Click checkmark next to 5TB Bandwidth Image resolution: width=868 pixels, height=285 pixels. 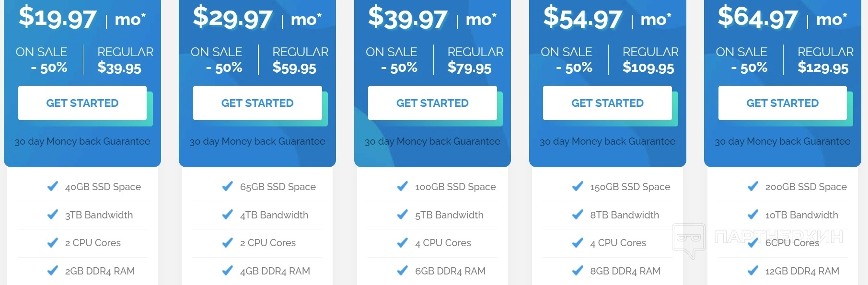pyautogui.click(x=403, y=215)
